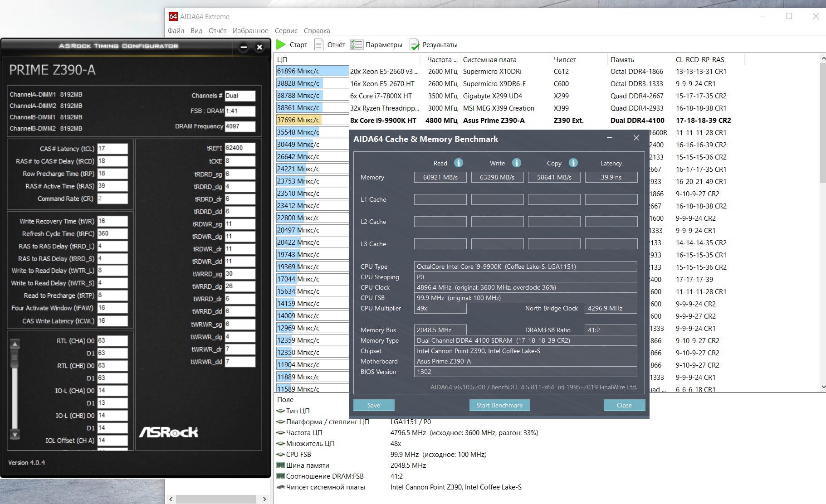
Task: Click the Read info icon in benchmark
Action: click(x=459, y=163)
